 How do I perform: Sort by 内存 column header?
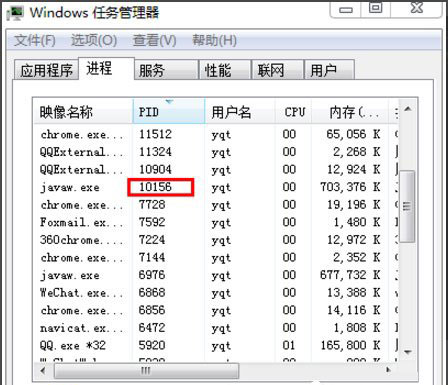350,112
